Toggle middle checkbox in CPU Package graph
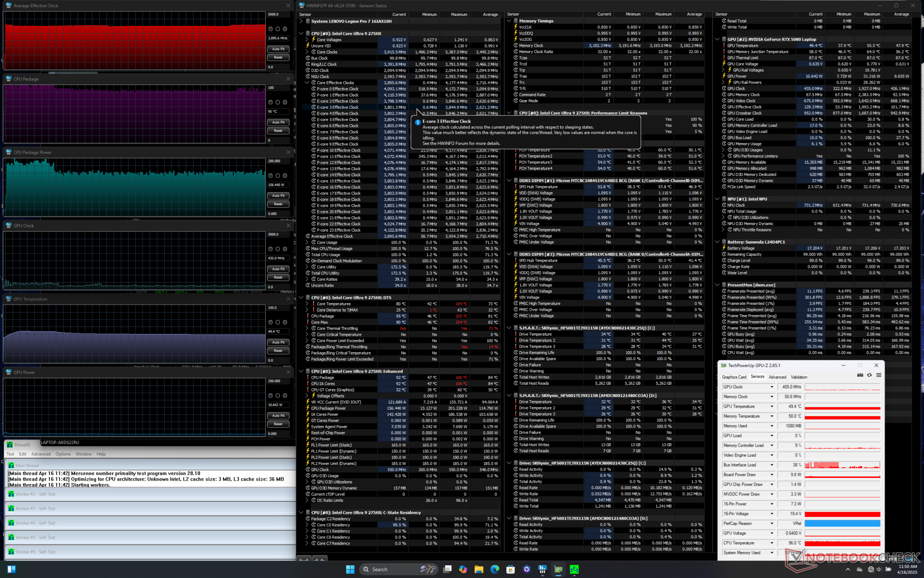 point(278,103)
